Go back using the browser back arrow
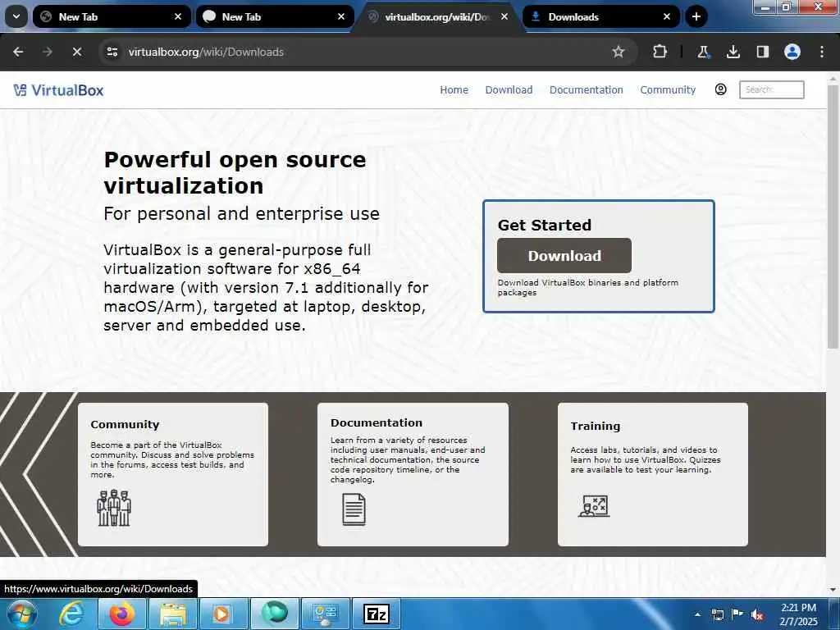 click(18, 52)
